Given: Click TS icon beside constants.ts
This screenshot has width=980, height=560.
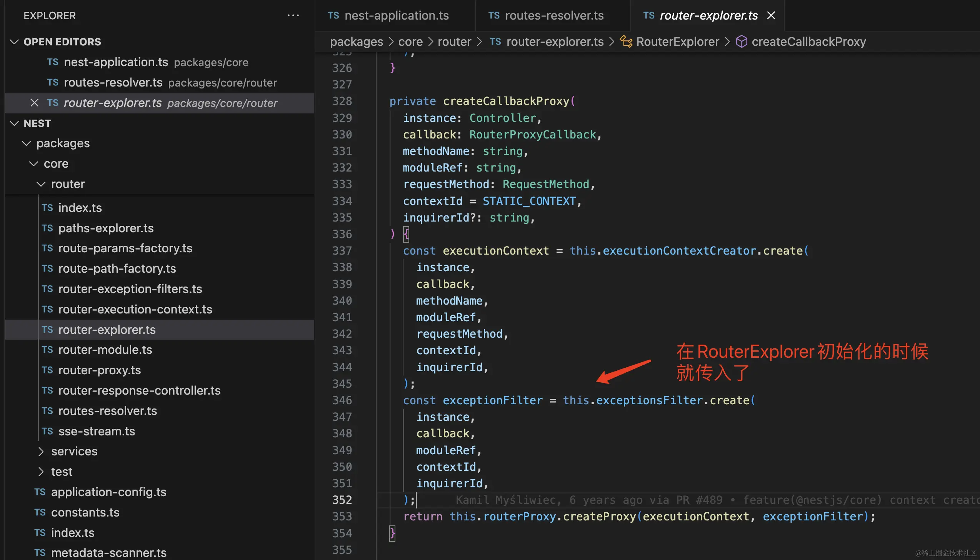Looking at the screenshot, I should point(40,512).
